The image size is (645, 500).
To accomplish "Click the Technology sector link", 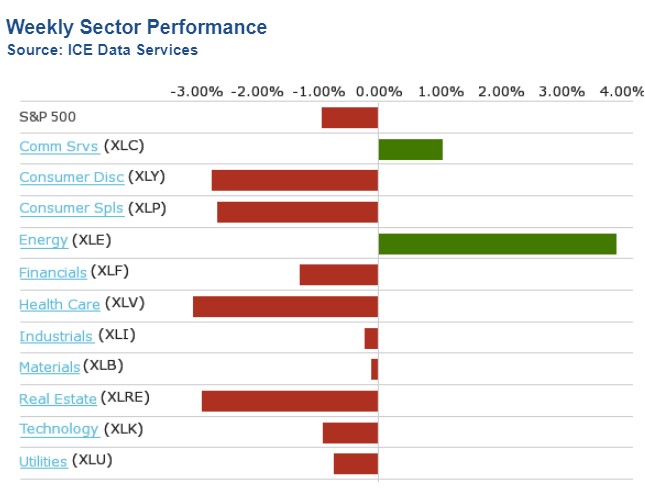I will [x=58, y=430].
